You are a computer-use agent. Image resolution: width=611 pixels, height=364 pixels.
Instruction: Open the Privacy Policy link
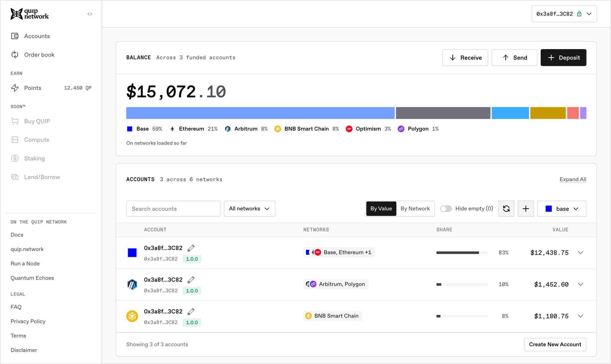point(28,321)
